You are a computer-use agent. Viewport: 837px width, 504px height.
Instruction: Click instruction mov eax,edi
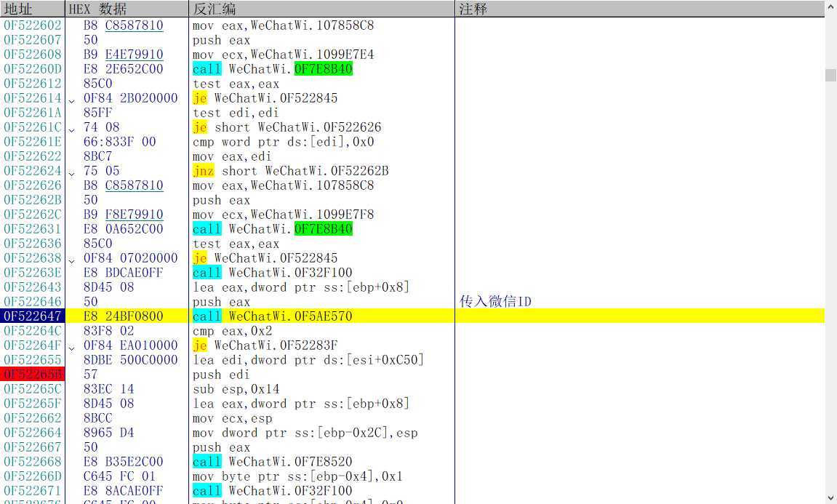click(x=232, y=156)
